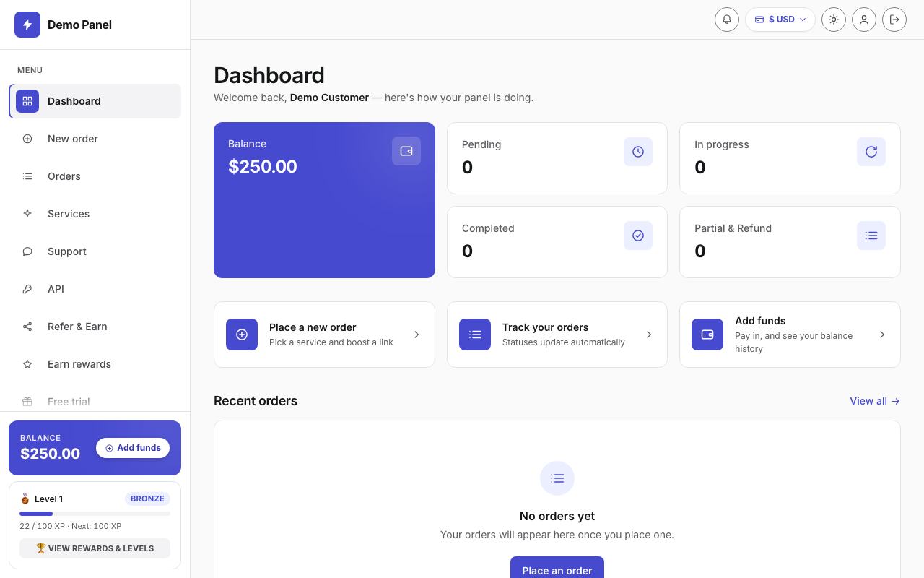This screenshot has width=924, height=578.
Task: Click the BRONZE level badge
Action: (147, 499)
